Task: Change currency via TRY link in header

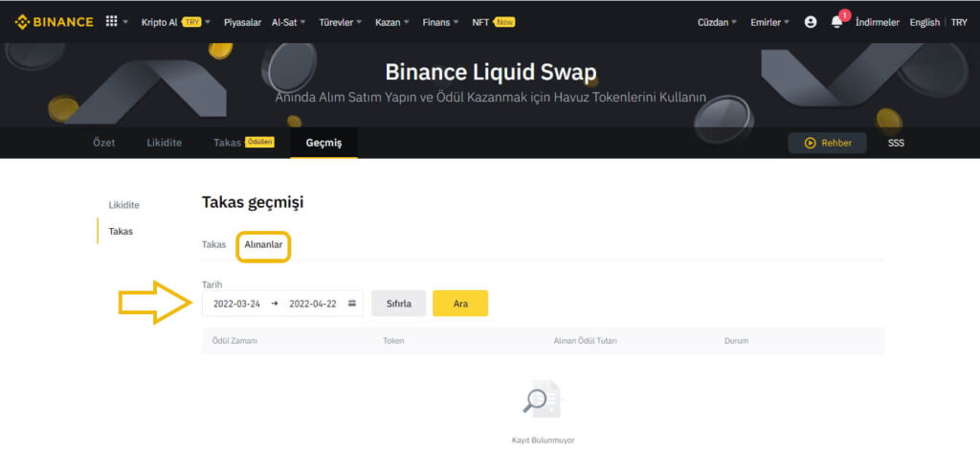Action: [x=959, y=22]
